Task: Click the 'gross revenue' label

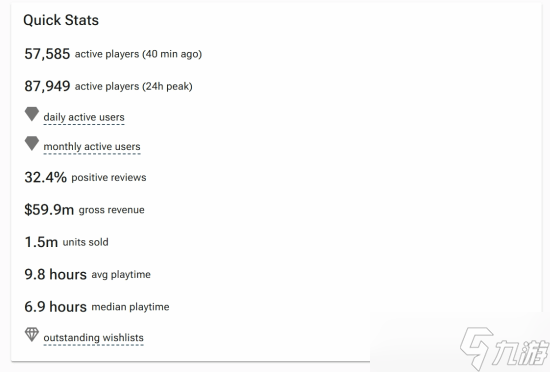Action: tap(112, 210)
